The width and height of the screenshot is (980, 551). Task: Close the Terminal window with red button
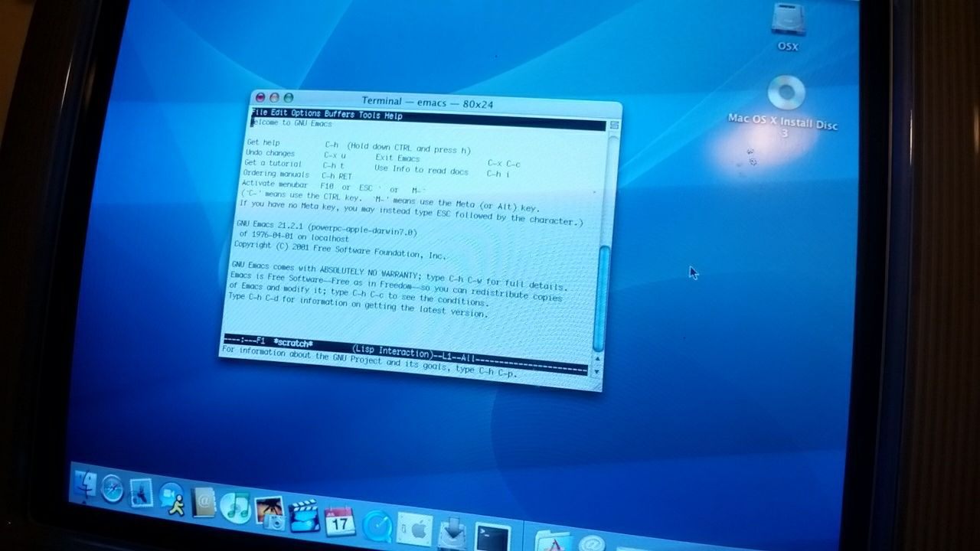click(260, 96)
